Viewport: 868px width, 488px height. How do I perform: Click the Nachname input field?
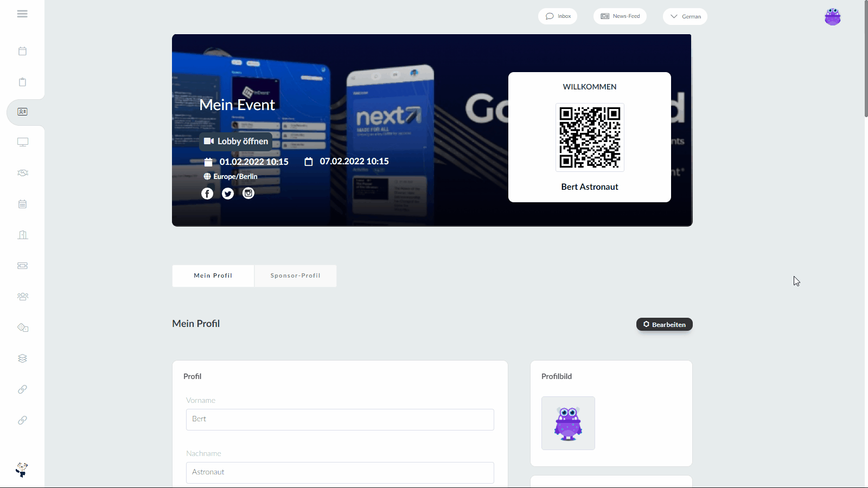(x=340, y=473)
